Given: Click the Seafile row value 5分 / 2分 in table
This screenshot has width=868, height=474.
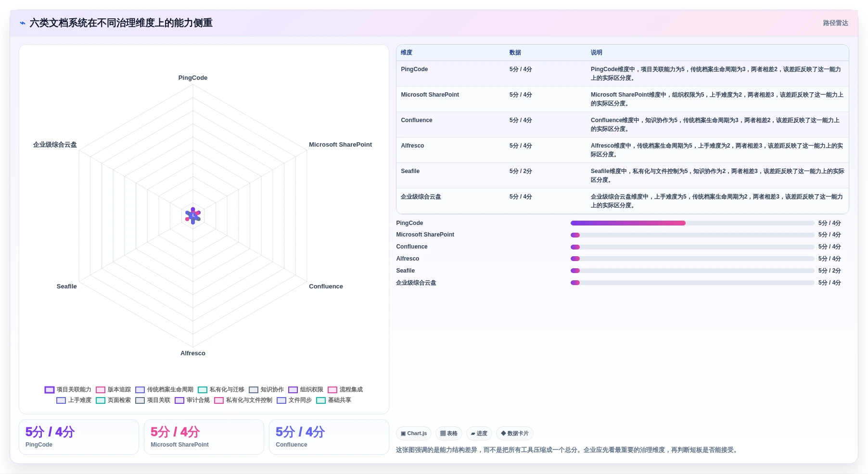Looking at the screenshot, I should [521, 171].
